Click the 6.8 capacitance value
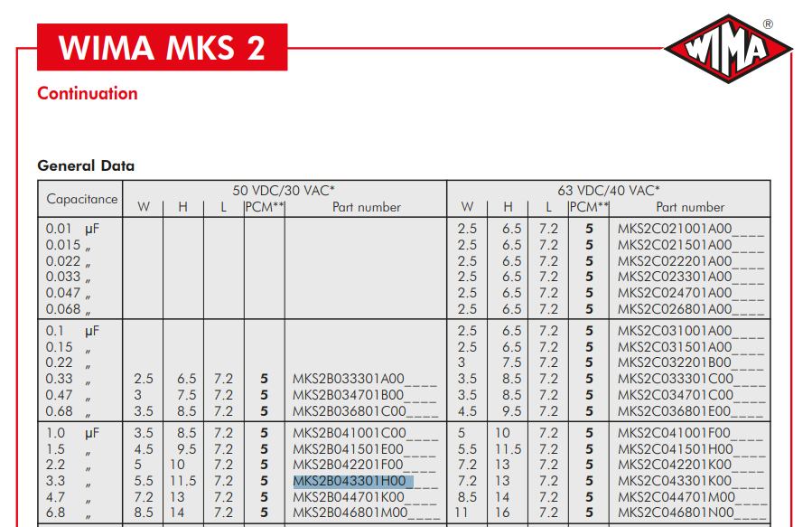Image resolution: width=812 pixels, height=527 pixels. point(55,513)
